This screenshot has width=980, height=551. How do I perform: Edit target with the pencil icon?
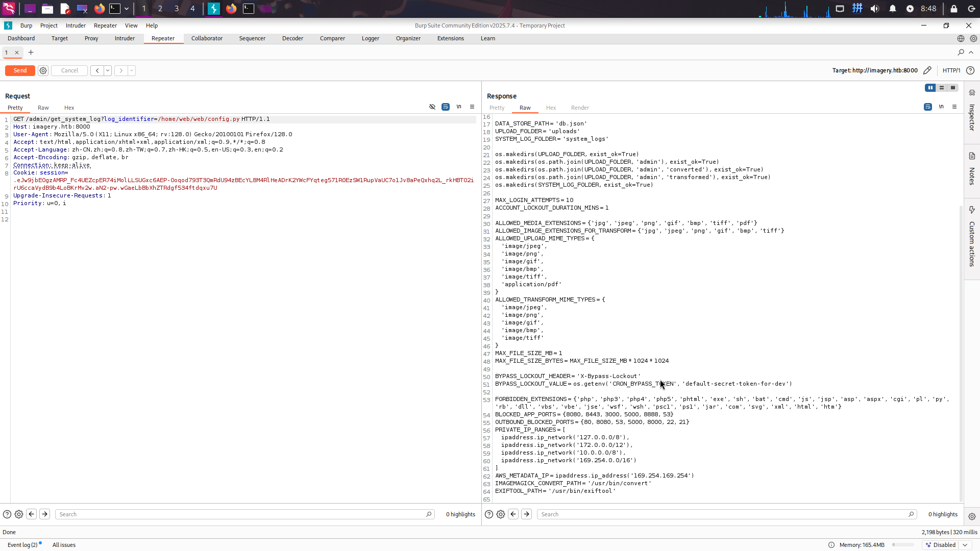(927, 70)
